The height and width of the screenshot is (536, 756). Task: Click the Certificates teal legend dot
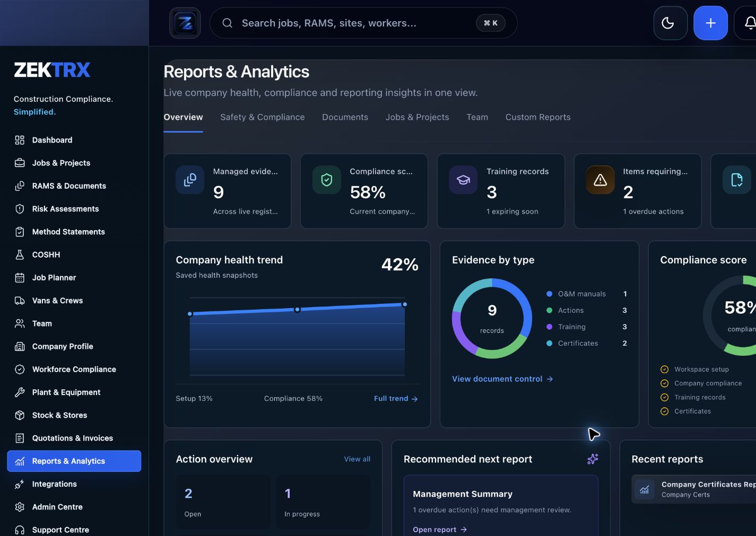pyautogui.click(x=550, y=343)
